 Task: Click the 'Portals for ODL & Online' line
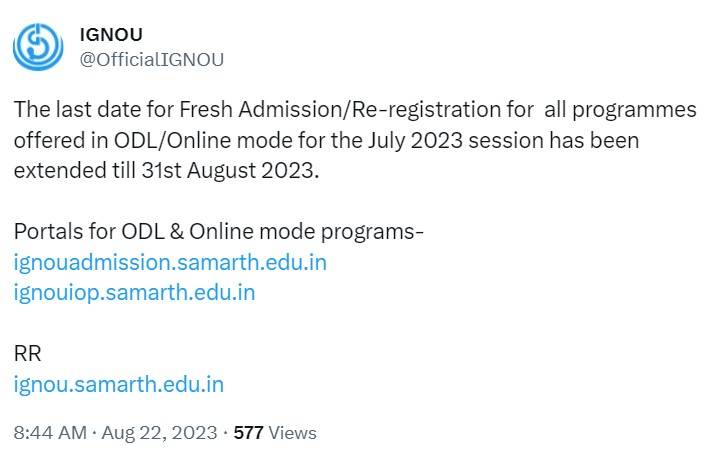pos(219,232)
